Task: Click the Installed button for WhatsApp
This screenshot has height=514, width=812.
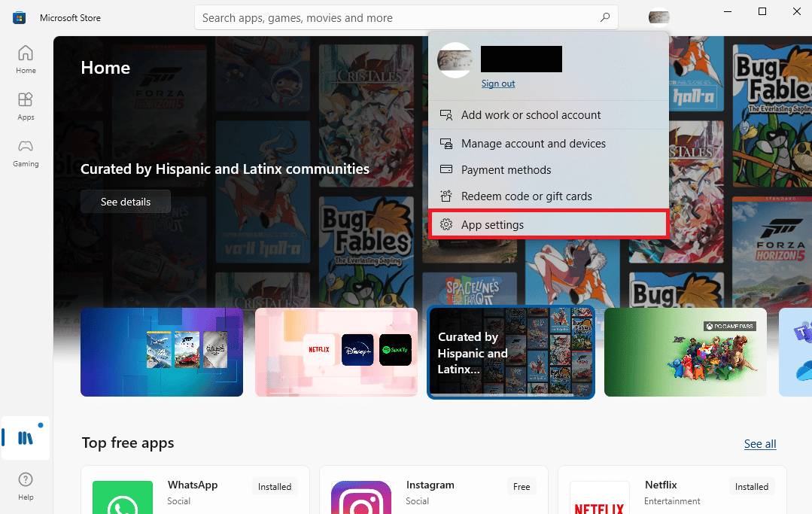Action: click(275, 487)
